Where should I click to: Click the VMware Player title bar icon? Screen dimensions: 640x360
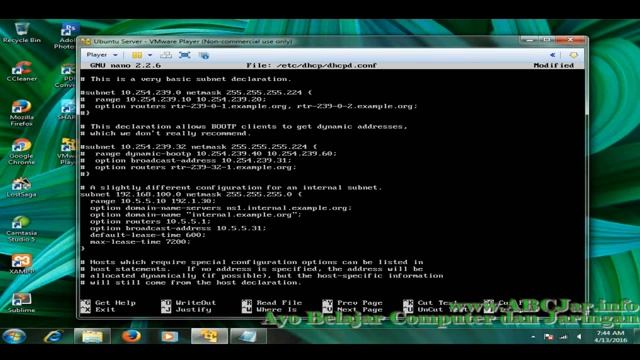click(x=85, y=41)
